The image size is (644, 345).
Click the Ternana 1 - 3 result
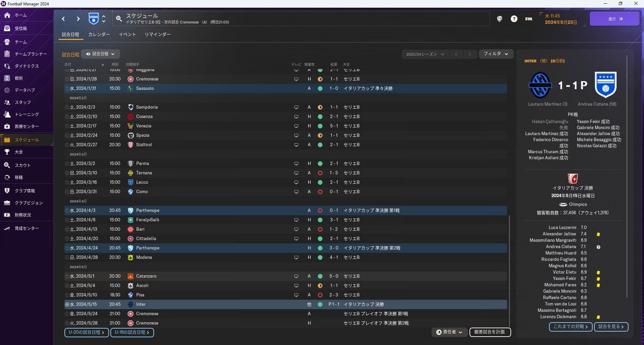click(334, 173)
